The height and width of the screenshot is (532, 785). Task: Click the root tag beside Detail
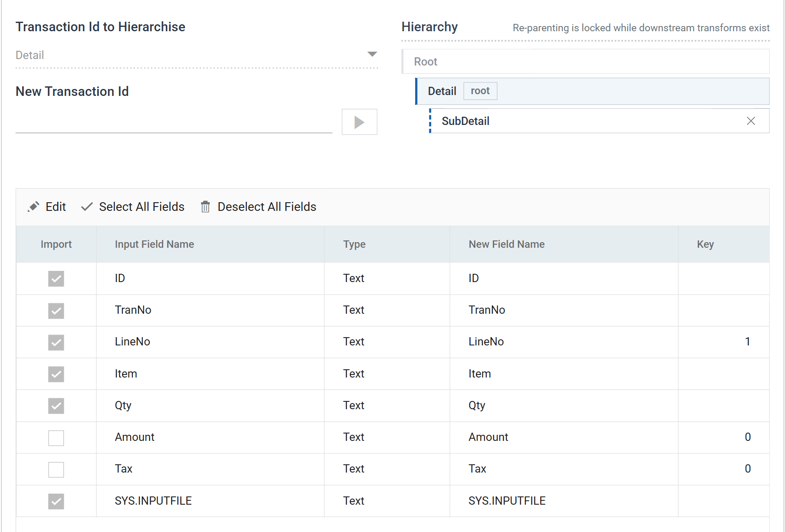tap(480, 91)
